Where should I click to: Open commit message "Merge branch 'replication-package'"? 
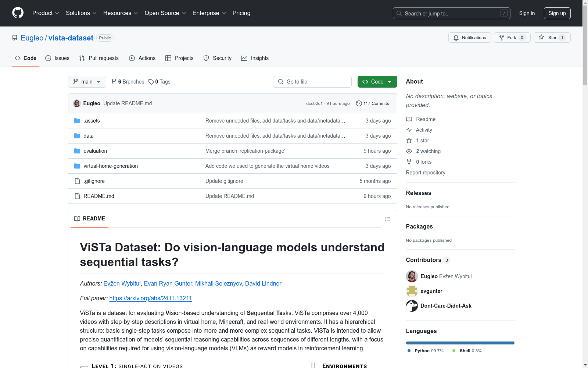245,151
